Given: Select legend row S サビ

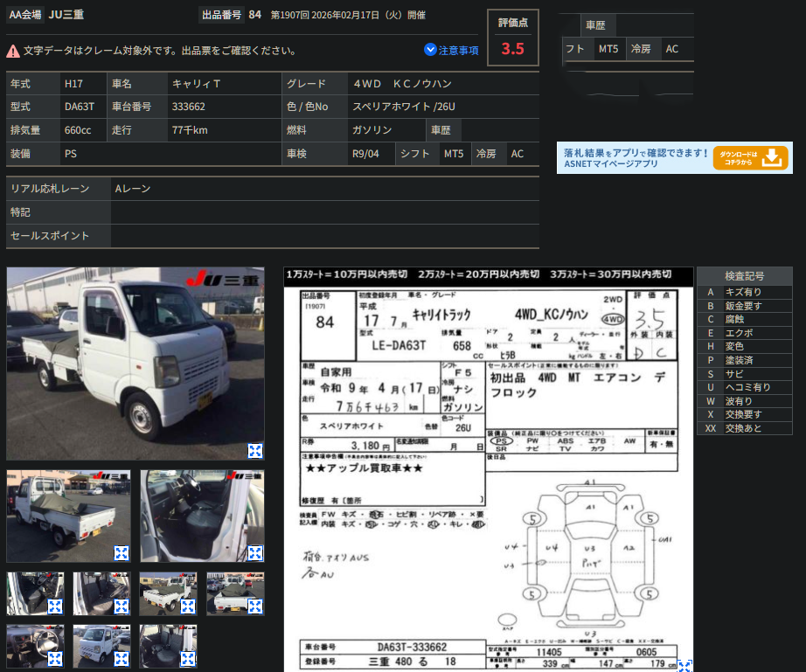Looking at the screenshot, I should coord(744,374).
